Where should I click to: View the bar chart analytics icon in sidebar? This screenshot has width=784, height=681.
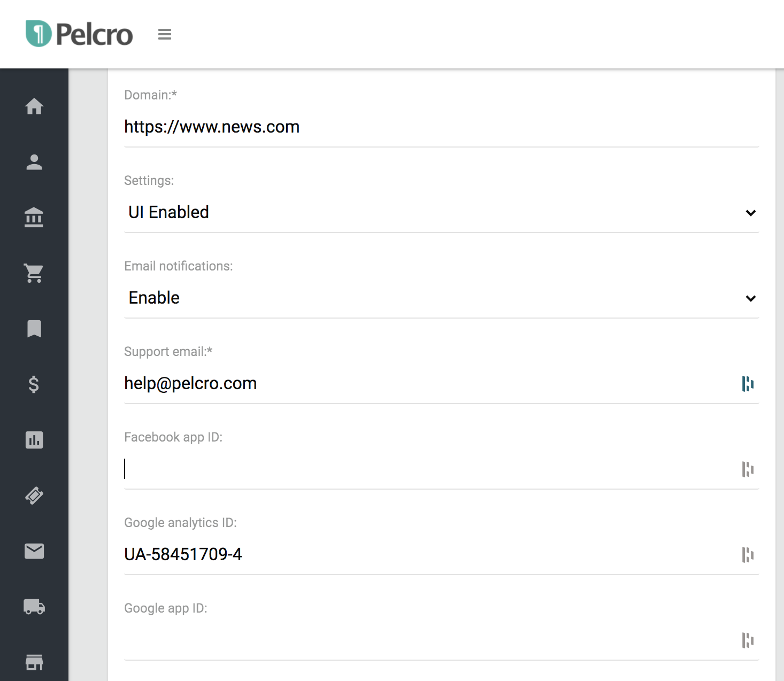[34, 440]
